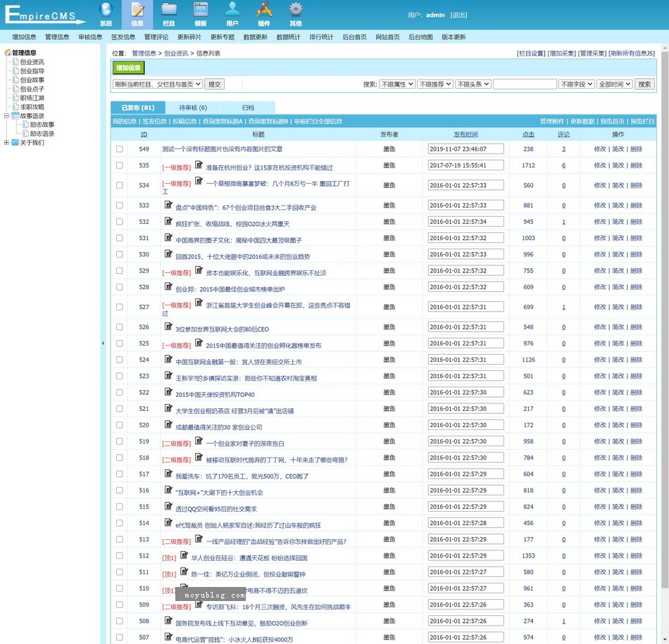Viewport: 669px width, 644px height.
Task: Click the 退出 logout link
Action: (458, 15)
